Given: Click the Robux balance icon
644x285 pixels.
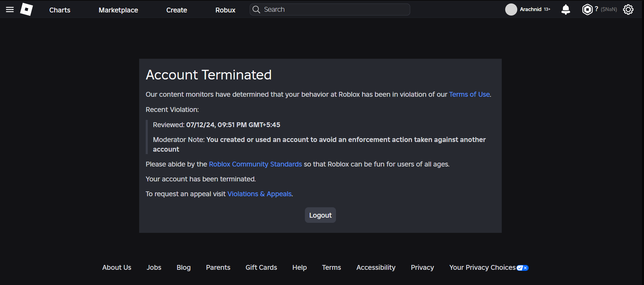Looking at the screenshot, I should click(587, 9).
